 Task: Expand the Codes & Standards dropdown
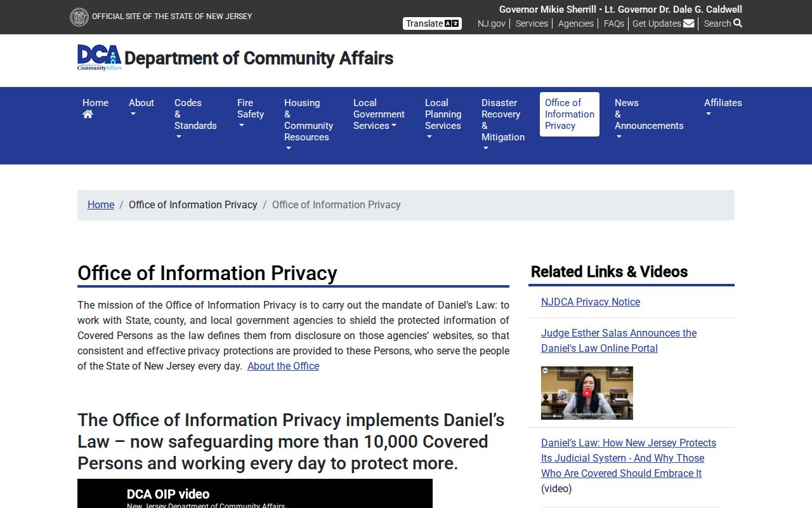[195, 119]
